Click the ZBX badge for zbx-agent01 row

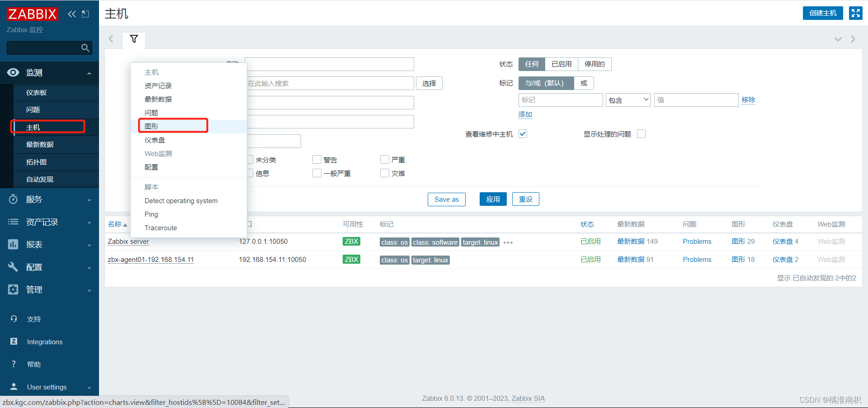[351, 260]
